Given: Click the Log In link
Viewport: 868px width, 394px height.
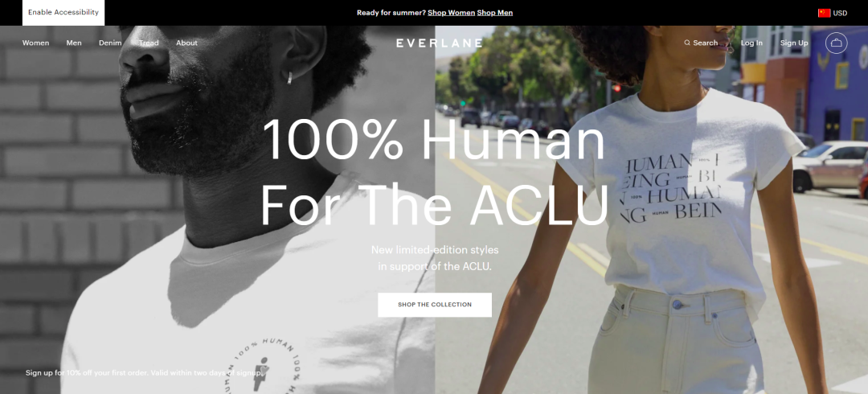Looking at the screenshot, I should [x=751, y=43].
